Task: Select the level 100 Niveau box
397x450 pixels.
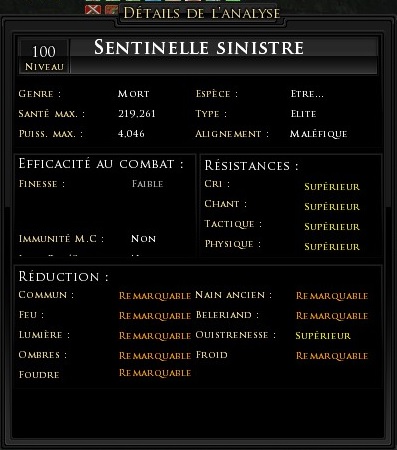Action: tap(44, 57)
